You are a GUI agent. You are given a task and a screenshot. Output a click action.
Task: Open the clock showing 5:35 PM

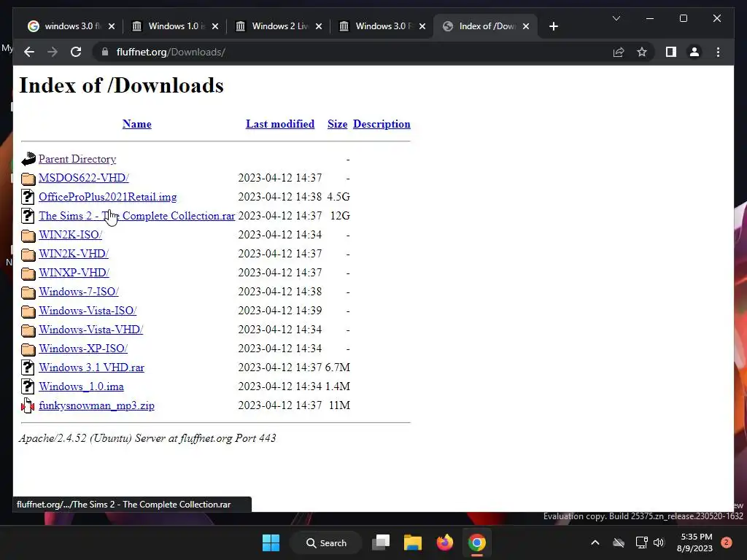click(694, 542)
